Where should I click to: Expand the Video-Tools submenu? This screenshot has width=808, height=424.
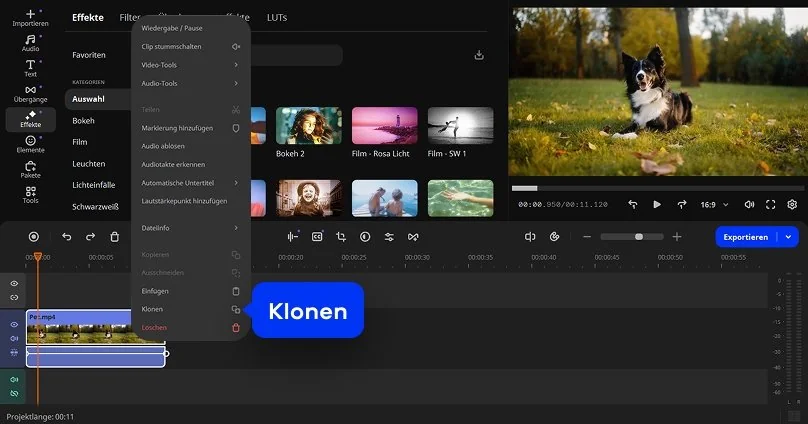(188, 65)
